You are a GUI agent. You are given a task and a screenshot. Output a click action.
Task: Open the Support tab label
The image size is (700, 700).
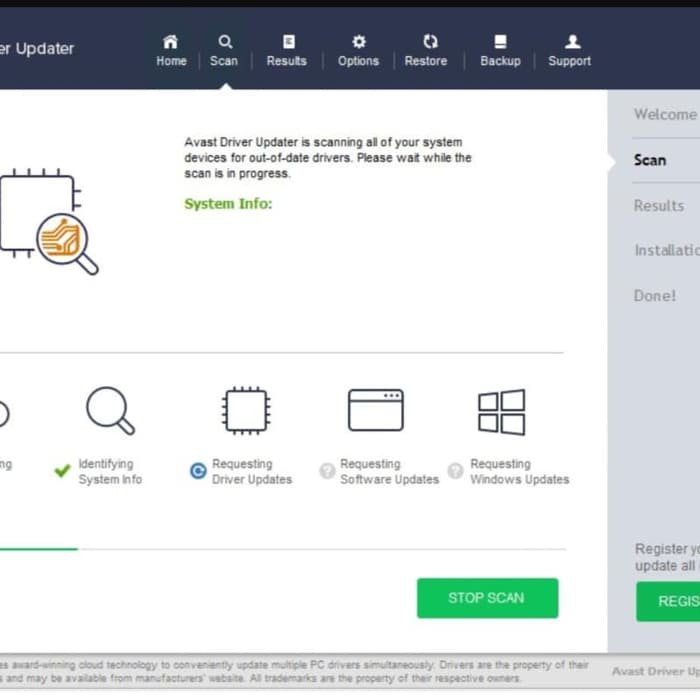click(570, 61)
